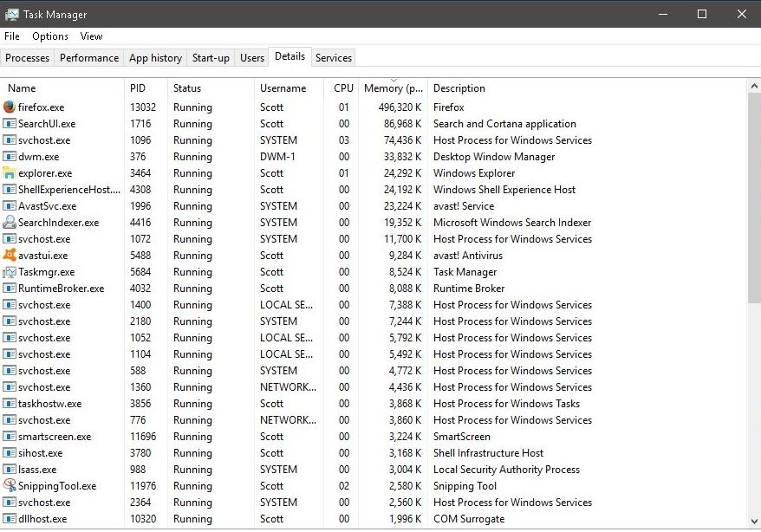Sort by the Username column header
Image resolution: width=761 pixels, height=532 pixels.
[289, 88]
